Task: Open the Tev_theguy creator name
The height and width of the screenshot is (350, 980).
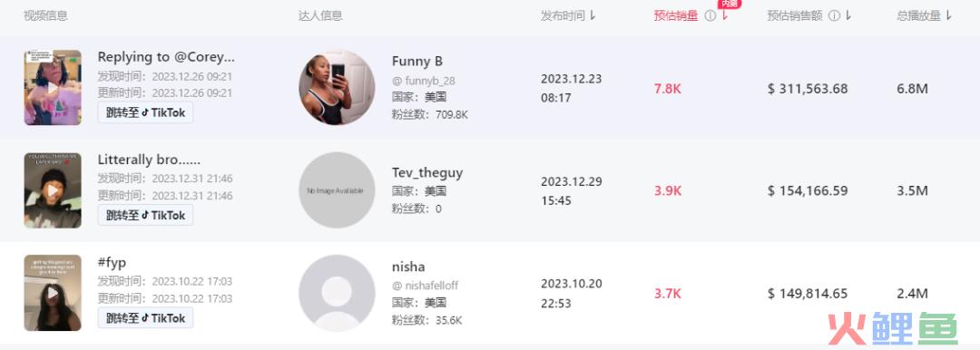Action: (427, 172)
